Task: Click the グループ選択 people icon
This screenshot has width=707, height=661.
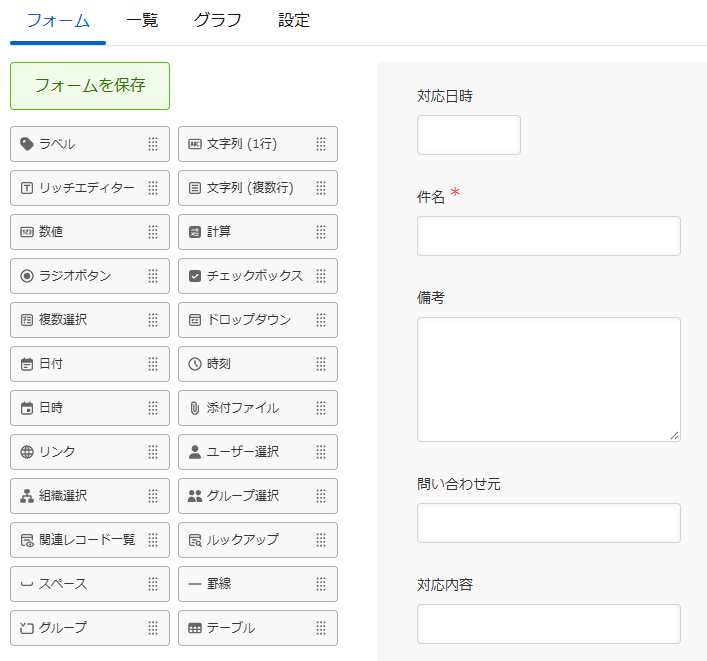Action: pyautogui.click(x=195, y=496)
